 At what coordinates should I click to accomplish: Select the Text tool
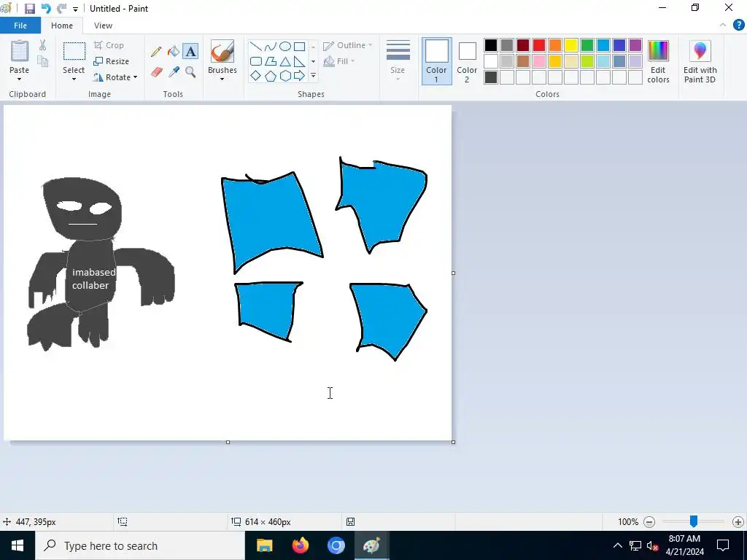(190, 52)
